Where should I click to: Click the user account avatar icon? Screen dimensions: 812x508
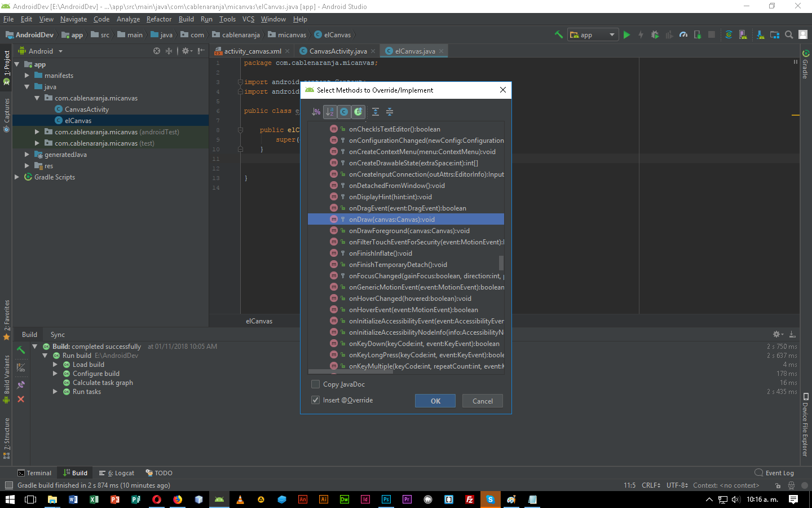[803, 34]
